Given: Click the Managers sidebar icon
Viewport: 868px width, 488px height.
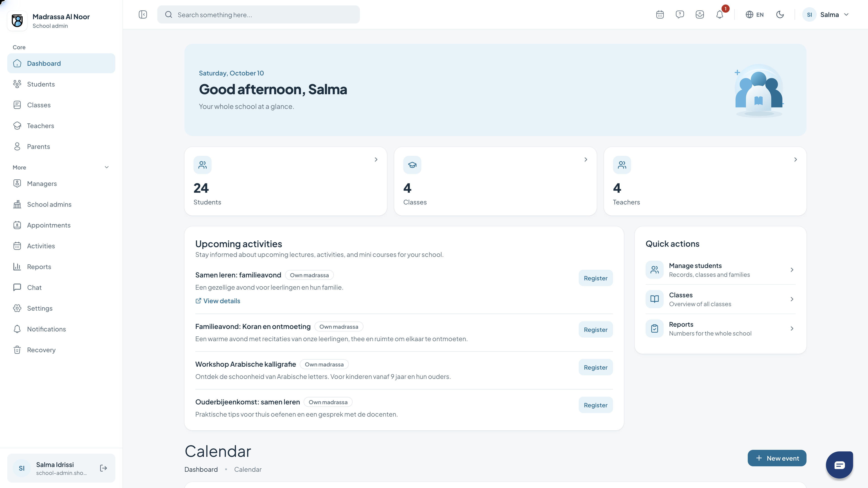Looking at the screenshot, I should [x=17, y=183].
